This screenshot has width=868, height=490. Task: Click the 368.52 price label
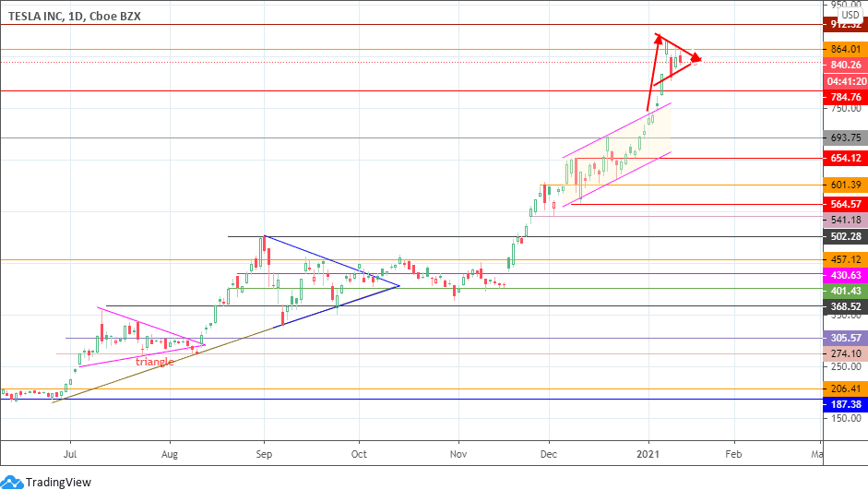coord(845,306)
